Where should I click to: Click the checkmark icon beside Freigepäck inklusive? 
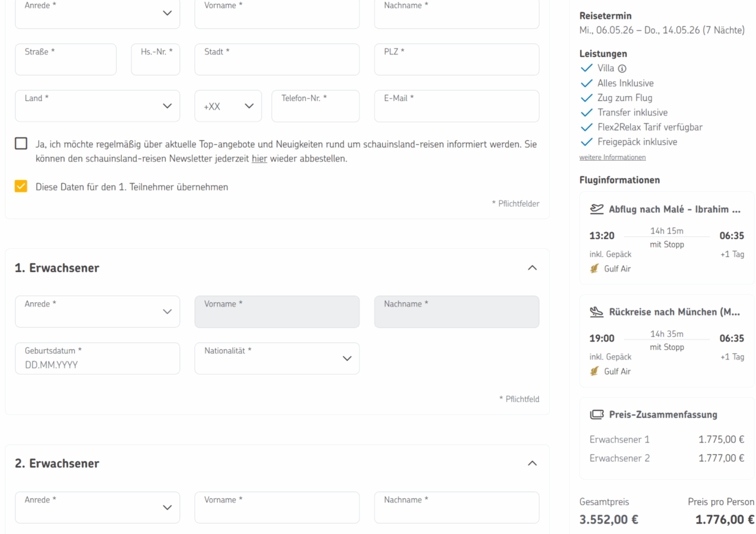tap(586, 142)
